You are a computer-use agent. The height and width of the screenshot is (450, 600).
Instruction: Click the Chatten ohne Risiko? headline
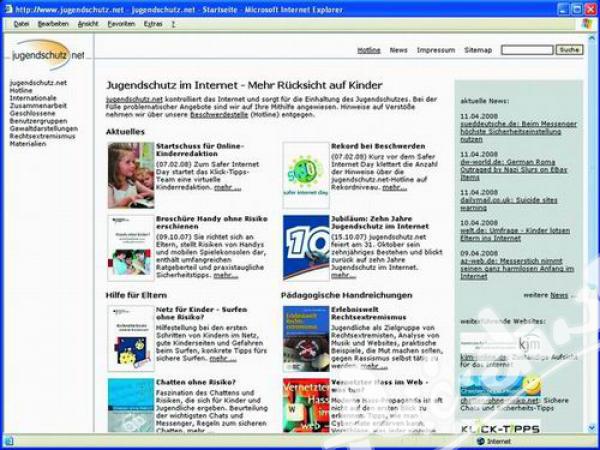tap(196, 382)
